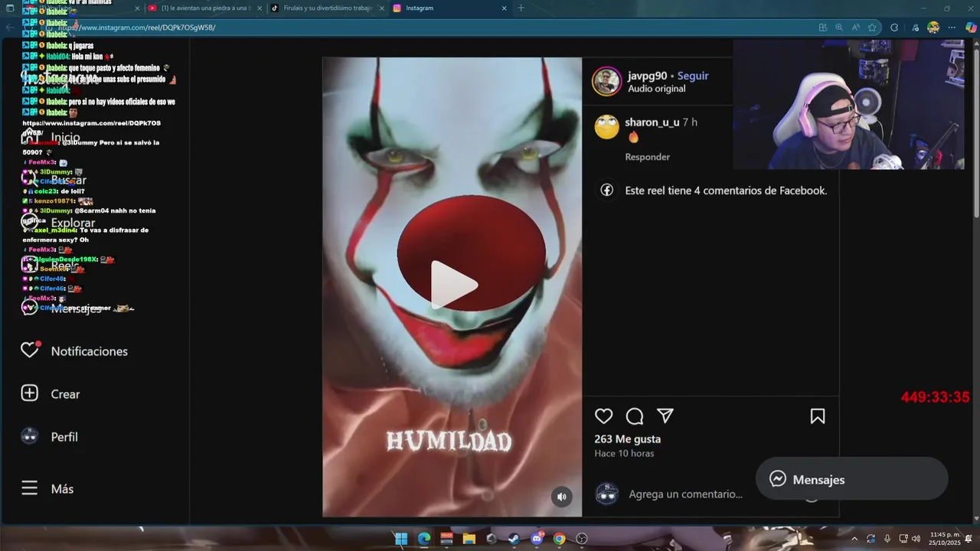Reply to sharon_u_u with Responder
Image resolution: width=980 pixels, height=551 pixels.
tap(647, 157)
